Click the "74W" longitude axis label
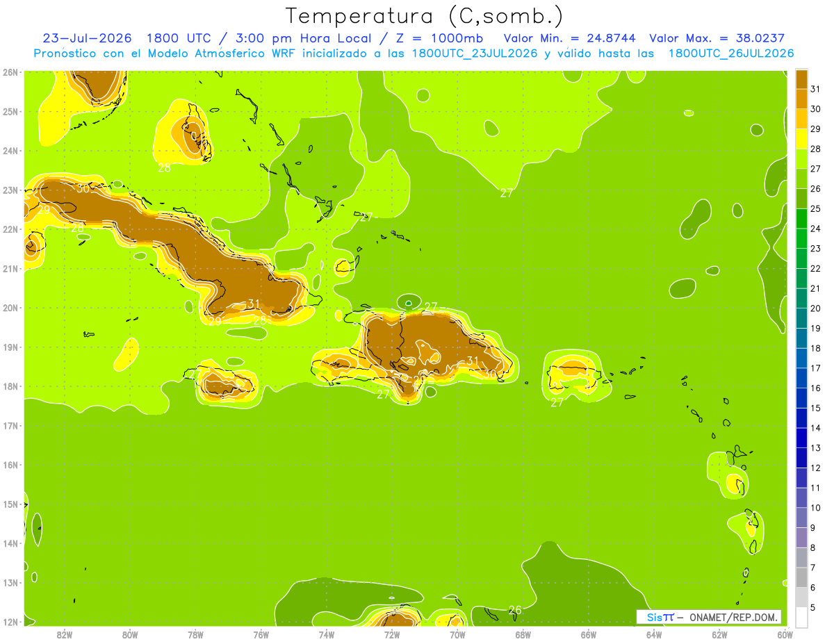834x644 pixels. coord(327,634)
